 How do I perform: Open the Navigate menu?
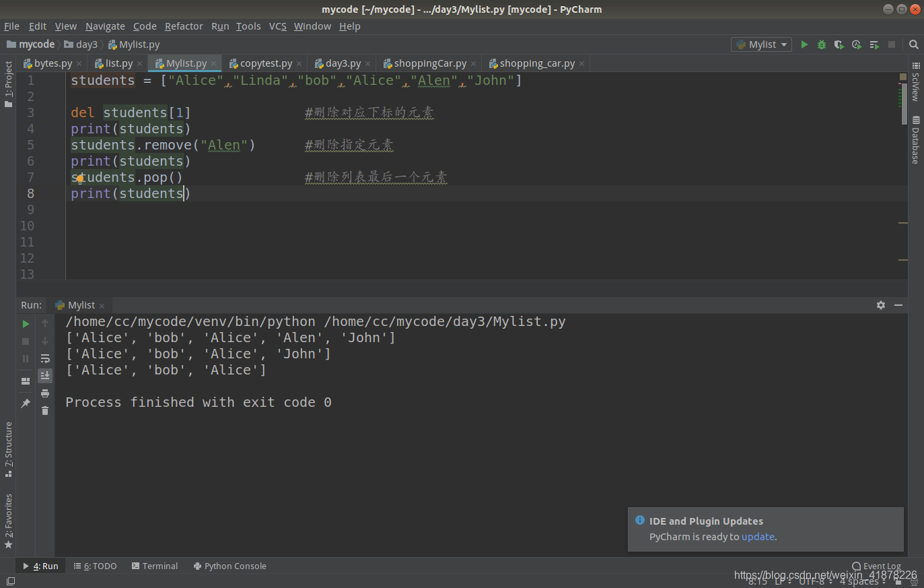click(x=105, y=26)
